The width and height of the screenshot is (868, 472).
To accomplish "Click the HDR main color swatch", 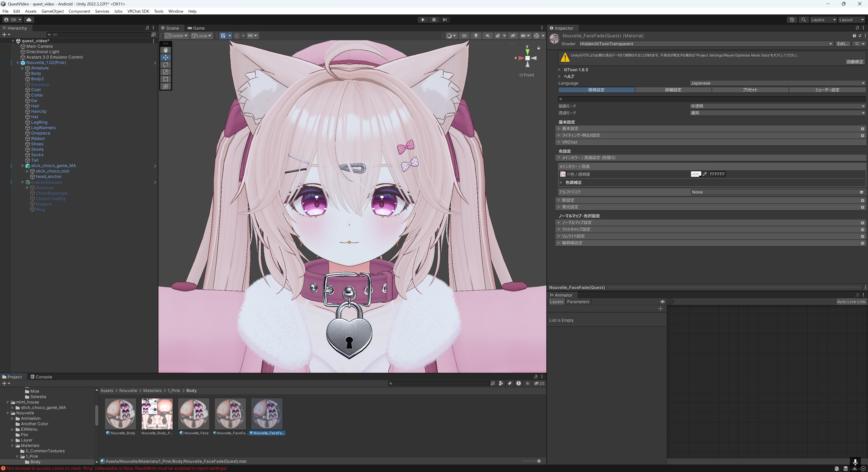I will coord(696,174).
